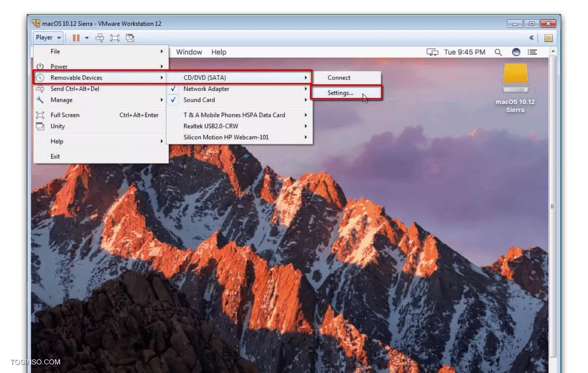Expand the power options arrow beside pause
The height and width of the screenshot is (373, 588).
coord(87,38)
